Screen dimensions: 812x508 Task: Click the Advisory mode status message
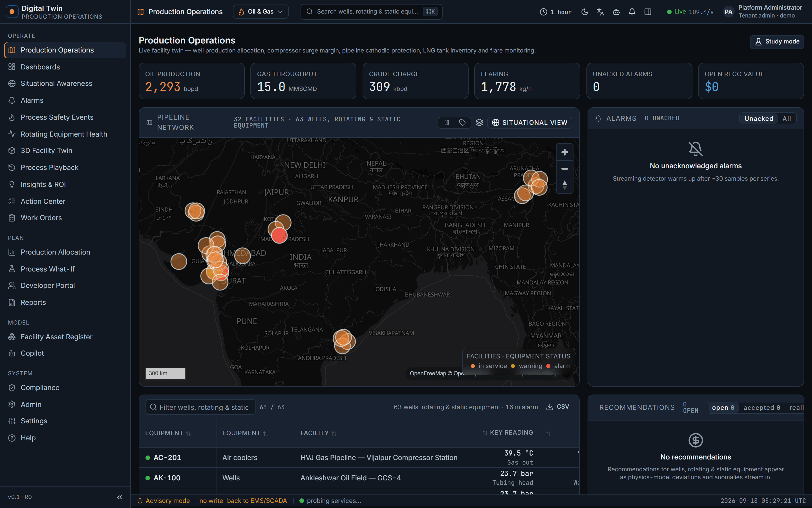pyautogui.click(x=212, y=501)
